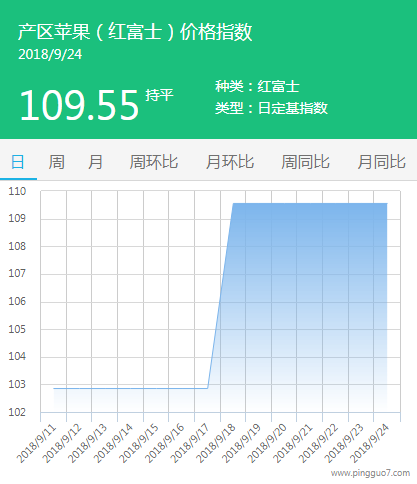Click the x-axis label 2018/9/18
The image size is (417, 484).
coord(215,443)
